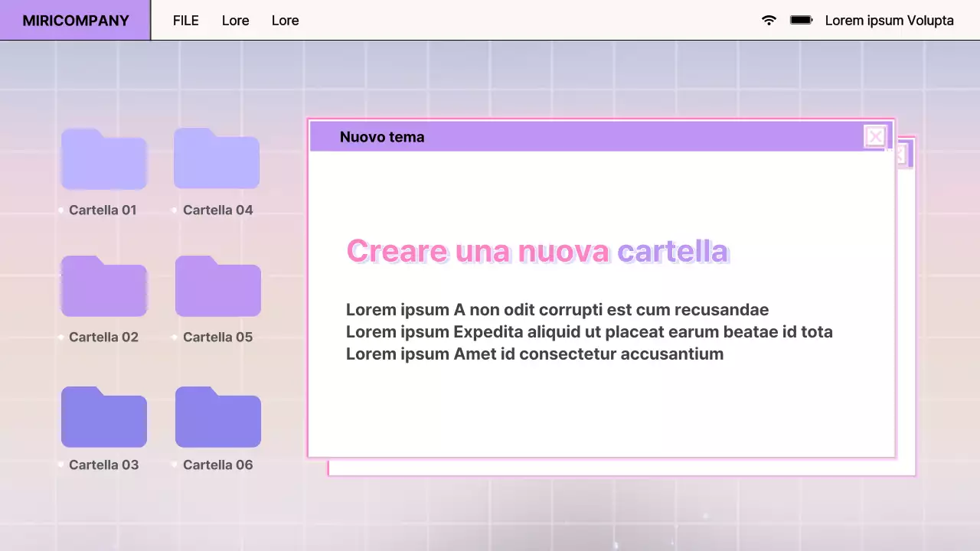Click the Lorem ipsum Volupta status text
The height and width of the screenshot is (551, 980).
[889, 20]
